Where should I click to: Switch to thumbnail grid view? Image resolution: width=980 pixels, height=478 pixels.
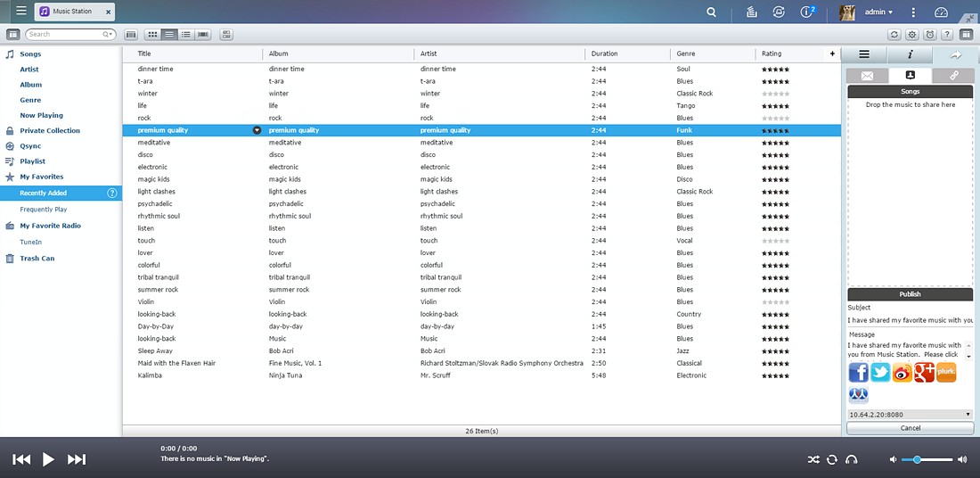click(152, 35)
